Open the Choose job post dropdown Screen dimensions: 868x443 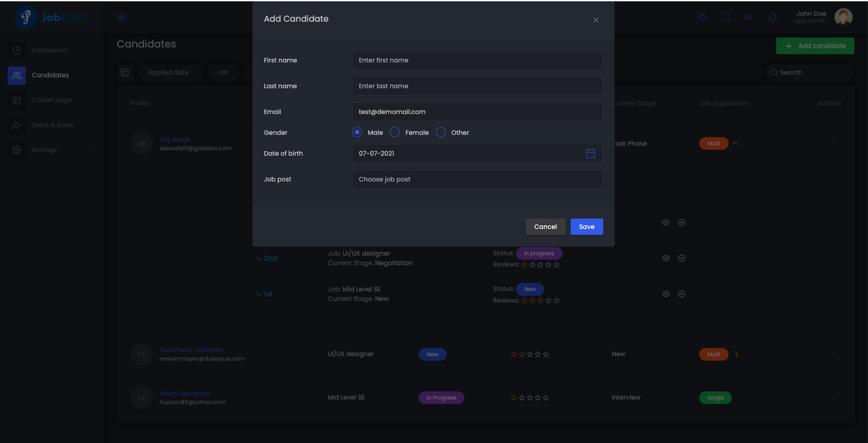477,179
